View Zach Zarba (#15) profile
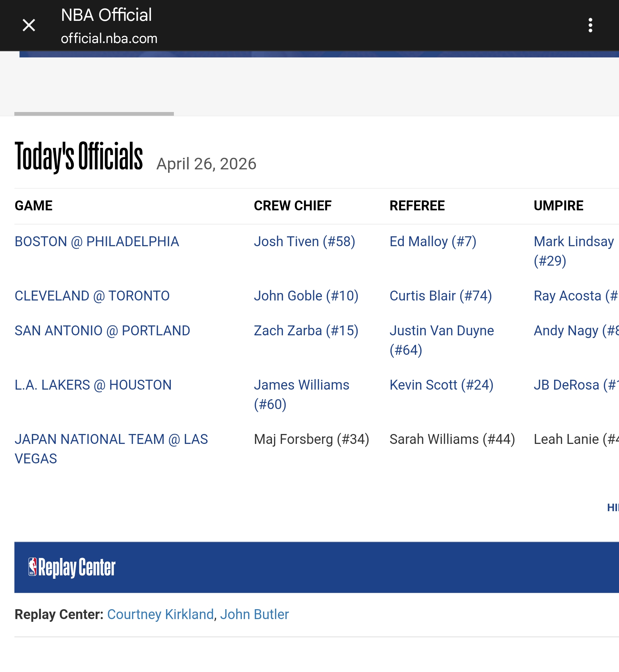619x672 pixels. tap(306, 331)
